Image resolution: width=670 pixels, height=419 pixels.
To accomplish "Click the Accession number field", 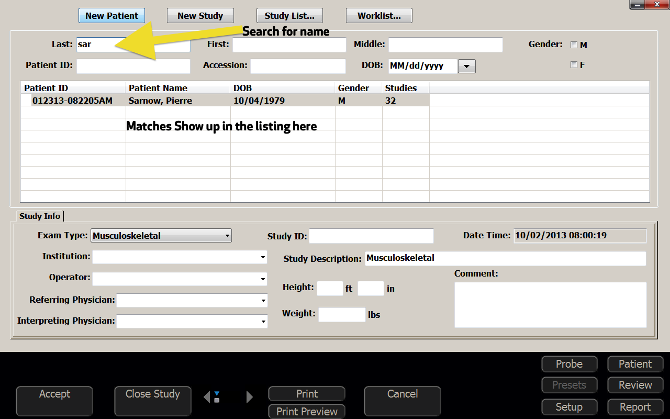I will click(x=298, y=66).
